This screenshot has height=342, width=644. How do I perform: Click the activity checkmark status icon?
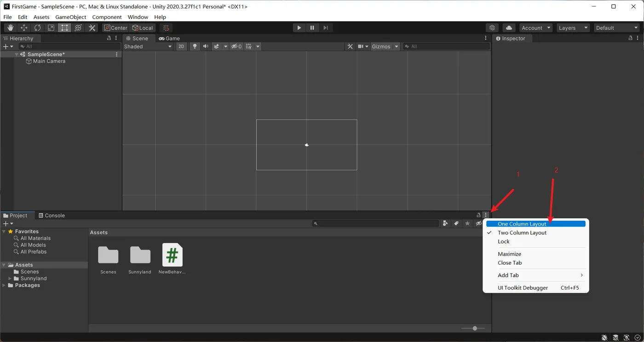[x=638, y=338]
